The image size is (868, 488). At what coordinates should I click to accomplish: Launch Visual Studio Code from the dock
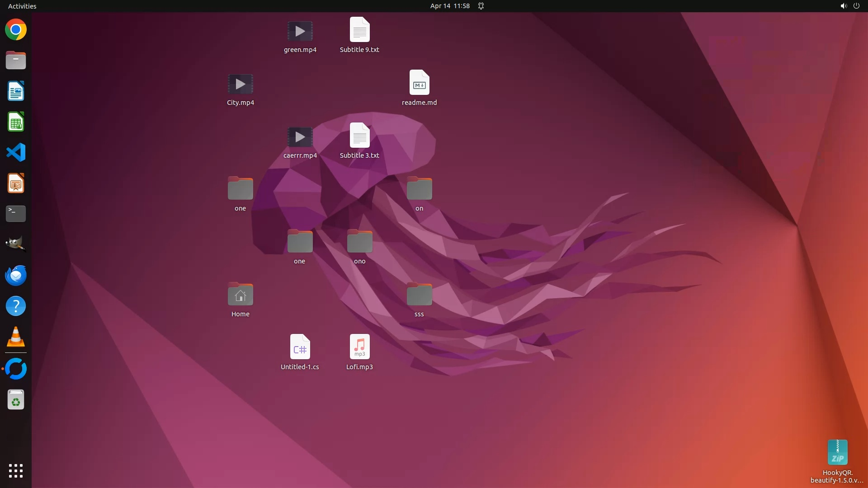pyautogui.click(x=16, y=152)
